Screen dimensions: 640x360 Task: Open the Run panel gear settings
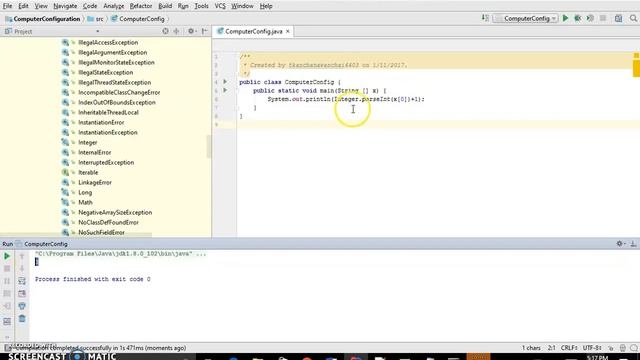[620, 244]
